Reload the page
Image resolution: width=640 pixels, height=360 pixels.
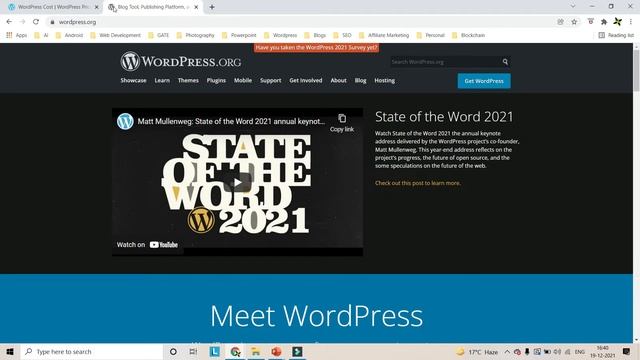tap(36, 22)
